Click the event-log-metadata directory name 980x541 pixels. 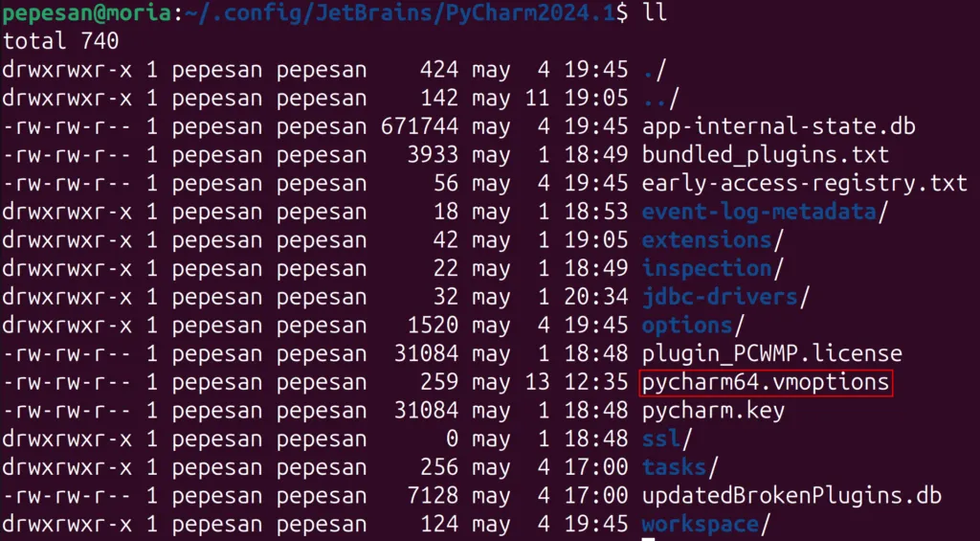[759, 212]
